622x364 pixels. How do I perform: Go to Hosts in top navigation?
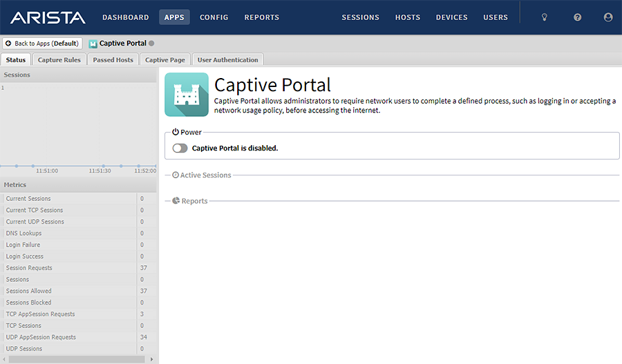pyautogui.click(x=407, y=17)
